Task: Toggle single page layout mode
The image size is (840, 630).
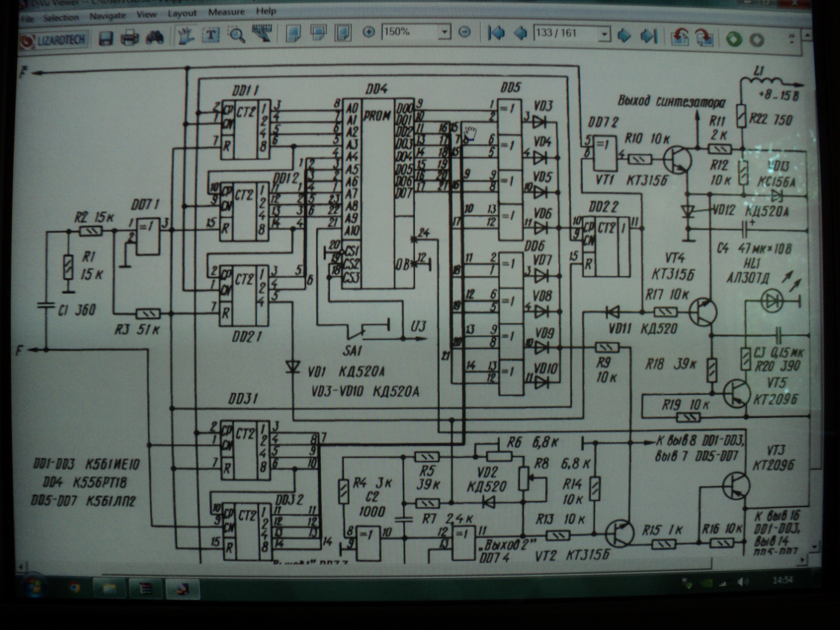Action: tap(293, 34)
